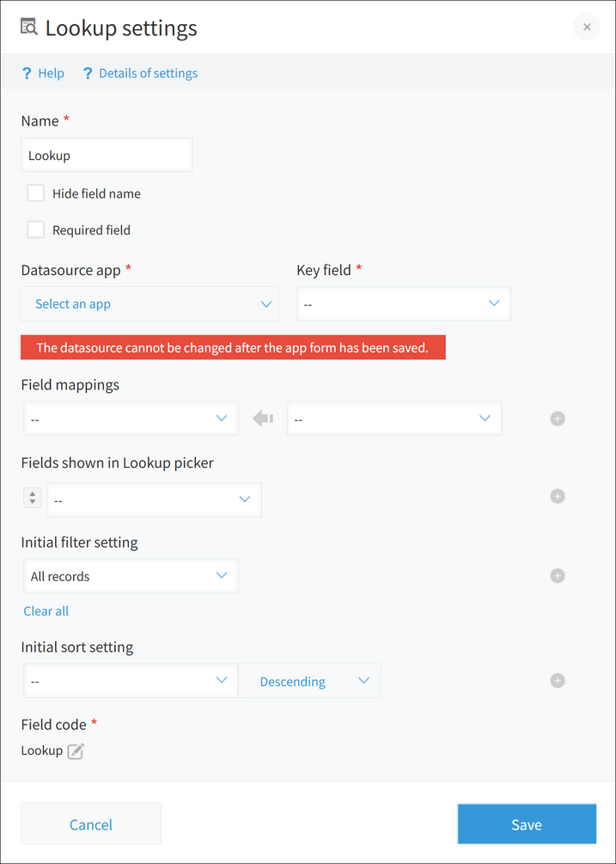Add another field shown in Lookup picker
This screenshot has width=616, height=864.
558,496
